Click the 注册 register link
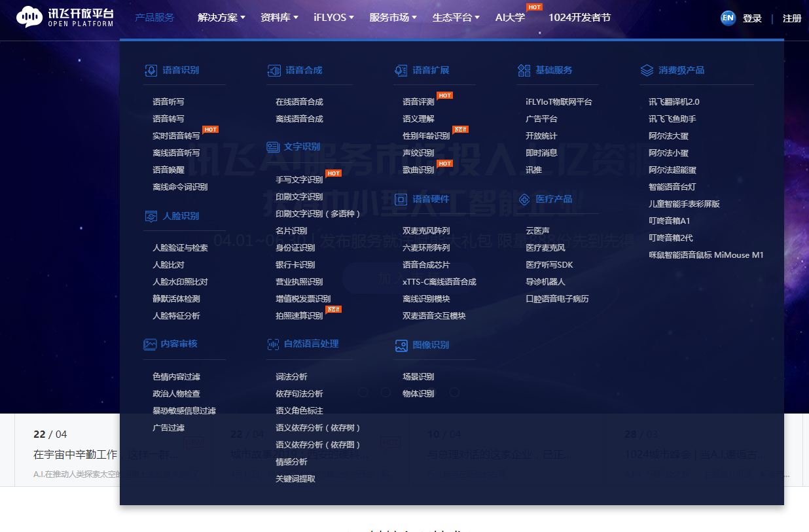809x532 pixels. [x=792, y=18]
